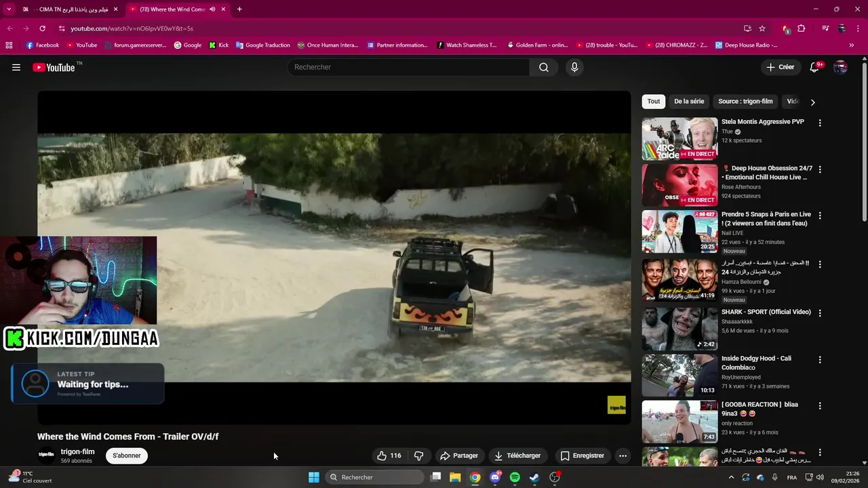Open Steam from the taskbar
Viewport: 868px width, 488px height.
pos(534,477)
